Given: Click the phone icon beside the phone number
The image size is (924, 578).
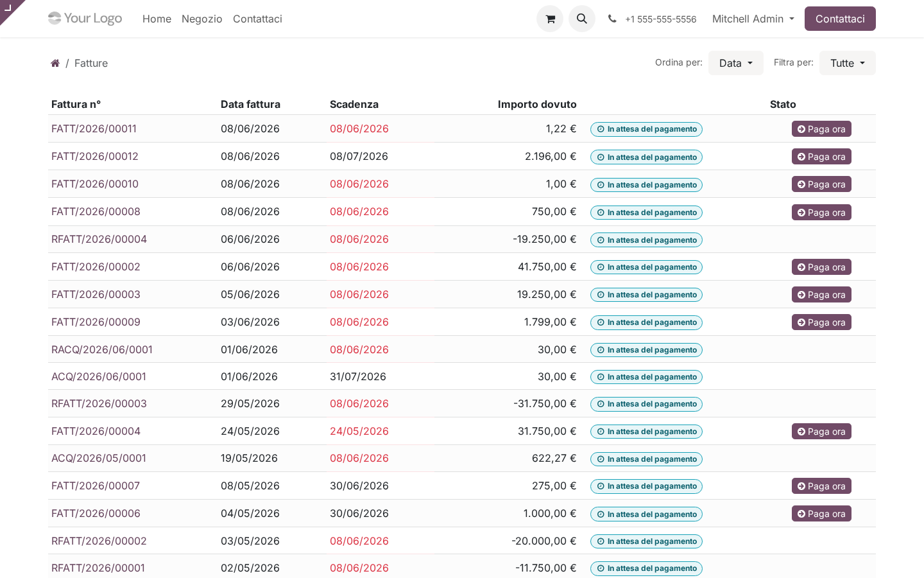Looking at the screenshot, I should pos(612,19).
